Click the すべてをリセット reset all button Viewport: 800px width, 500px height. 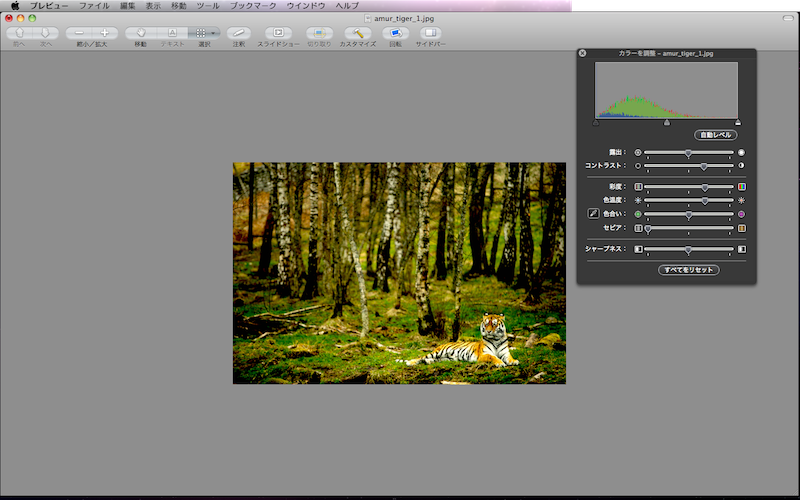(x=688, y=270)
